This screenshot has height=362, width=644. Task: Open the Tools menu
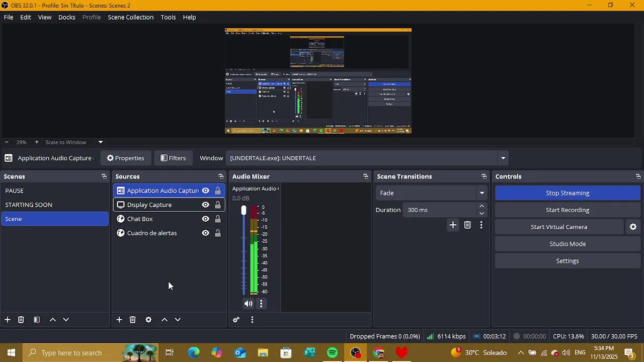168,17
